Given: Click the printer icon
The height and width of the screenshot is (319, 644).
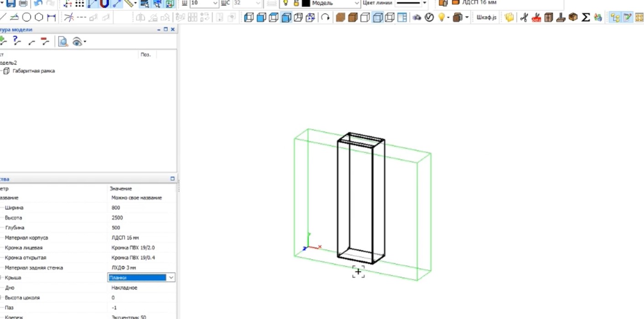Looking at the screenshot, I should [23, 4].
